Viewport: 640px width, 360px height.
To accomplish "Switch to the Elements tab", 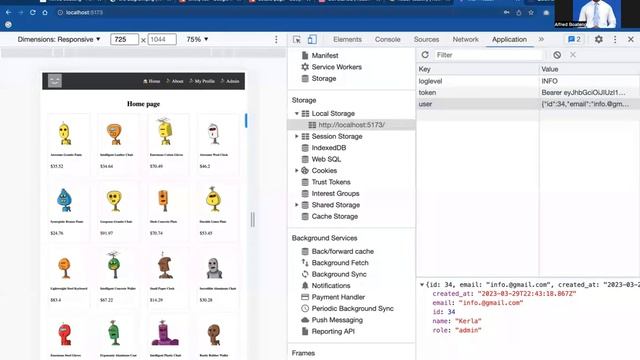I will [x=347, y=40].
